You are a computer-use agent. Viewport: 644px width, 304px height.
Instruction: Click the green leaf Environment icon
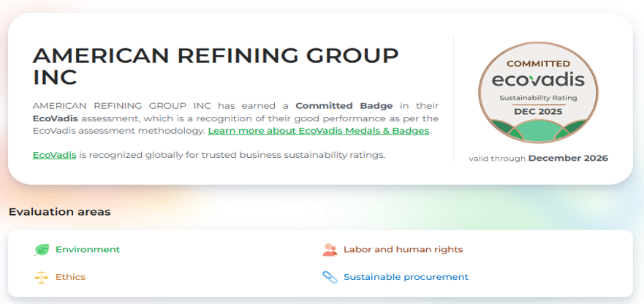(x=42, y=250)
